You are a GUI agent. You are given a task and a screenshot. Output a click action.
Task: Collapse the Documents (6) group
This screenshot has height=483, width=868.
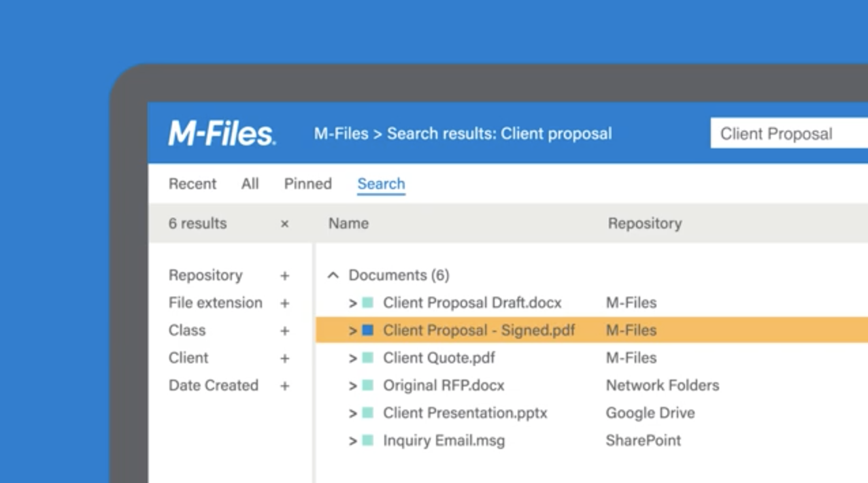[x=333, y=276]
